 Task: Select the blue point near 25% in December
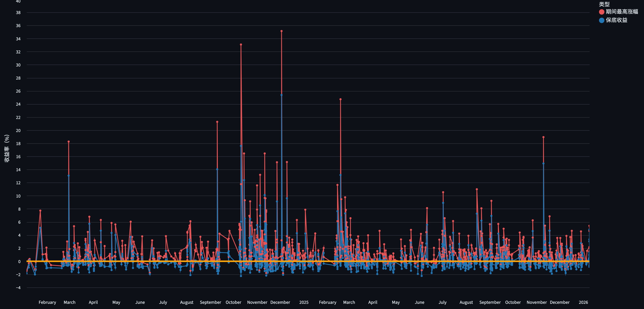[281, 95]
